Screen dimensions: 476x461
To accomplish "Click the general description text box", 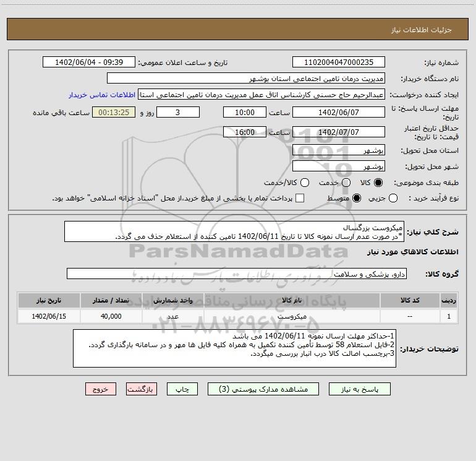I will (234, 231).
